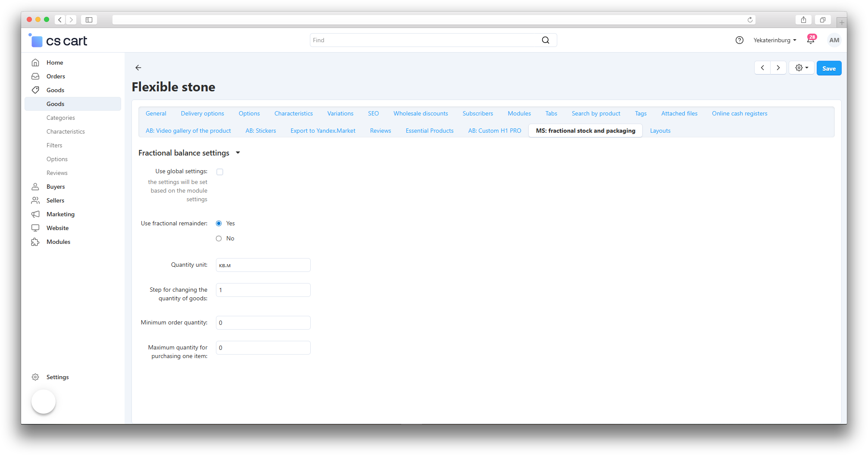Click the help question mark icon
Screen dimensions: 868x455
tap(740, 40)
